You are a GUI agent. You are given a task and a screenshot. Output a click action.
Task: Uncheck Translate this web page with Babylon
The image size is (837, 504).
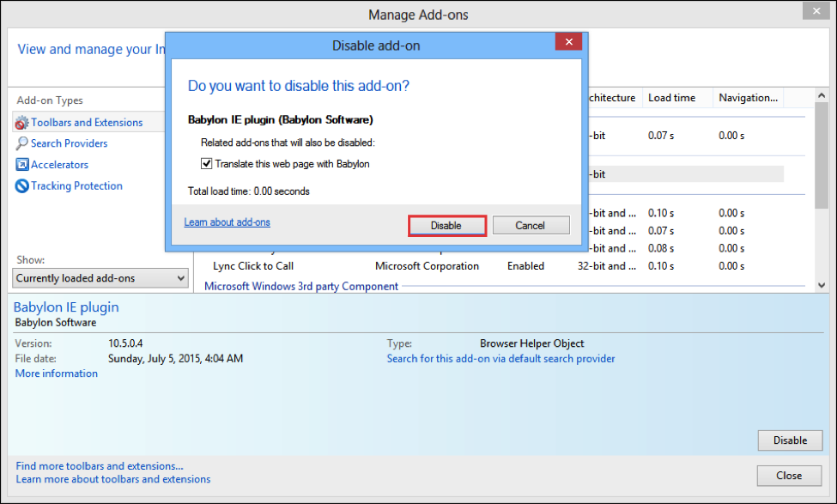point(207,164)
